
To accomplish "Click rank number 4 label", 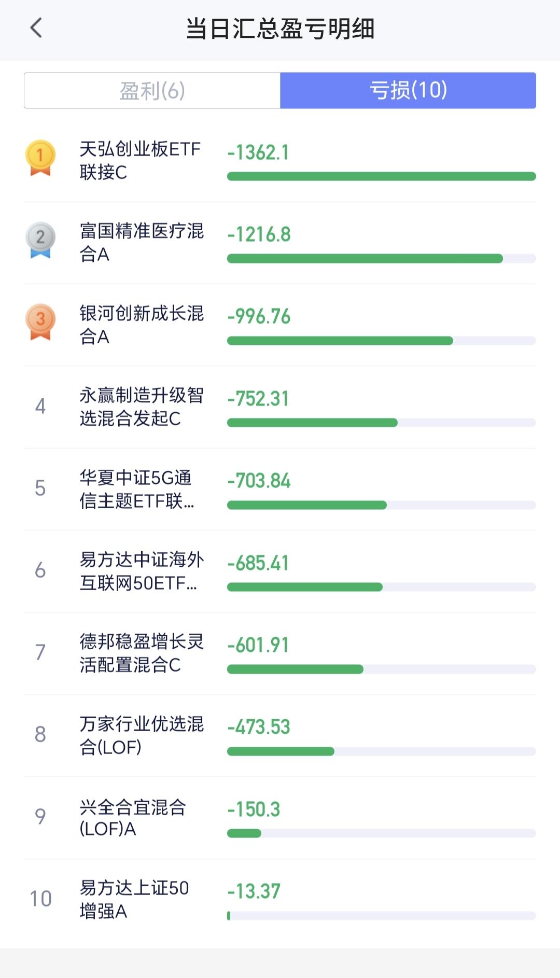I will 40,406.
